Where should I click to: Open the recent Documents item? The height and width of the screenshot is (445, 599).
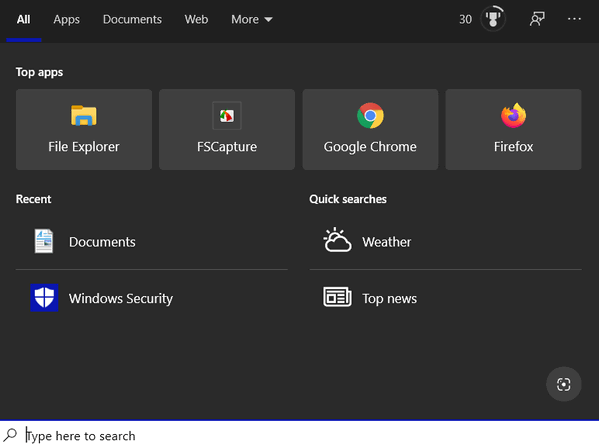tap(152, 241)
